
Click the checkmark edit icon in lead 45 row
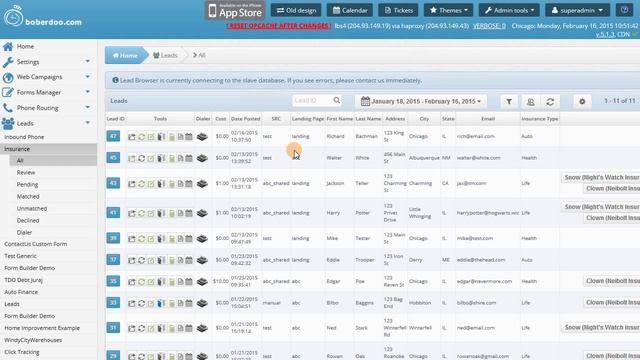151,158
